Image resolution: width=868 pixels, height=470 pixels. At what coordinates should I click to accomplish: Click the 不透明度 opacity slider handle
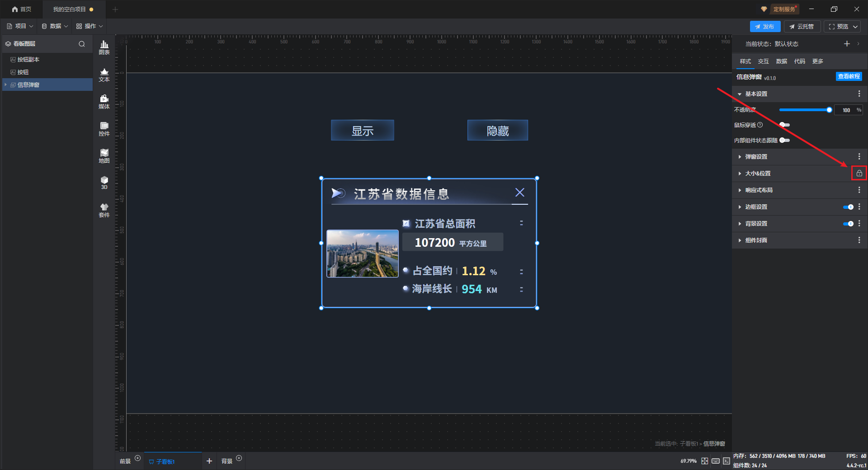coord(829,110)
